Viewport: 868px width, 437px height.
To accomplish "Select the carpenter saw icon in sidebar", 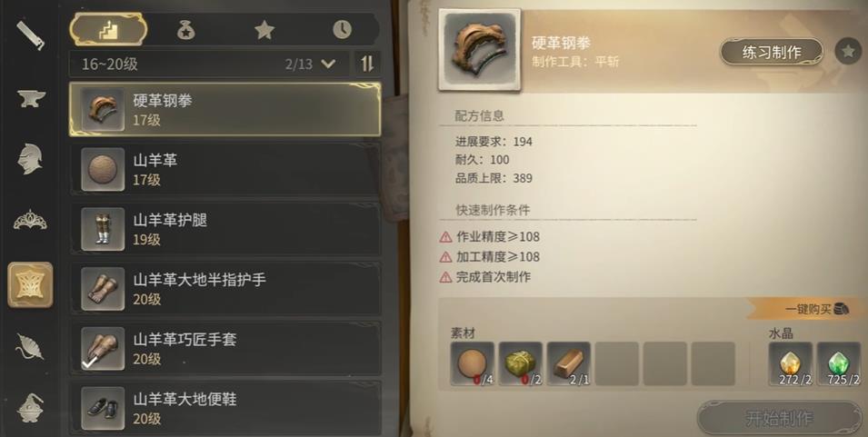I will 30,35.
